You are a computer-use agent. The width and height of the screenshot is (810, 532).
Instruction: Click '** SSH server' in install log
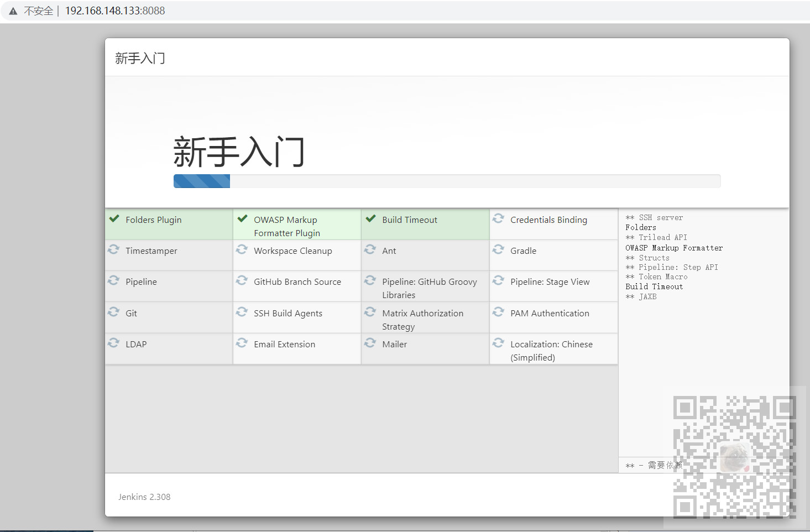click(x=654, y=218)
